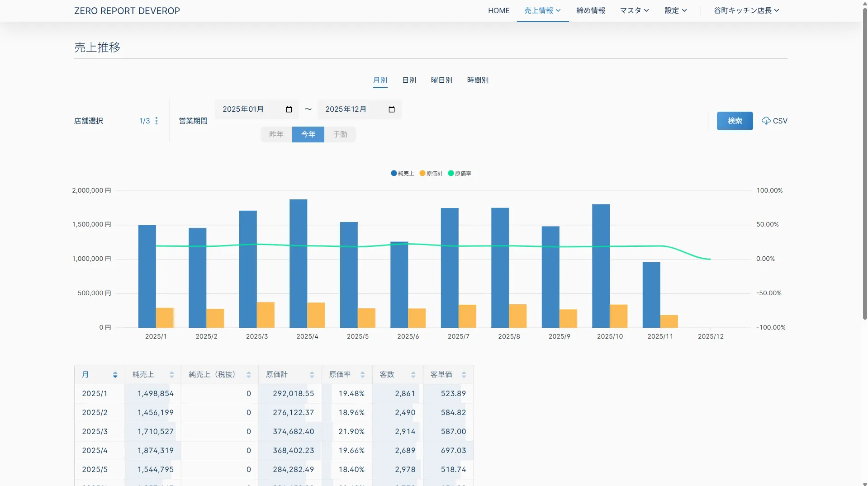868x486 pixels.
Task: Sort by 客単価 column sort arrows
Action: (464, 375)
